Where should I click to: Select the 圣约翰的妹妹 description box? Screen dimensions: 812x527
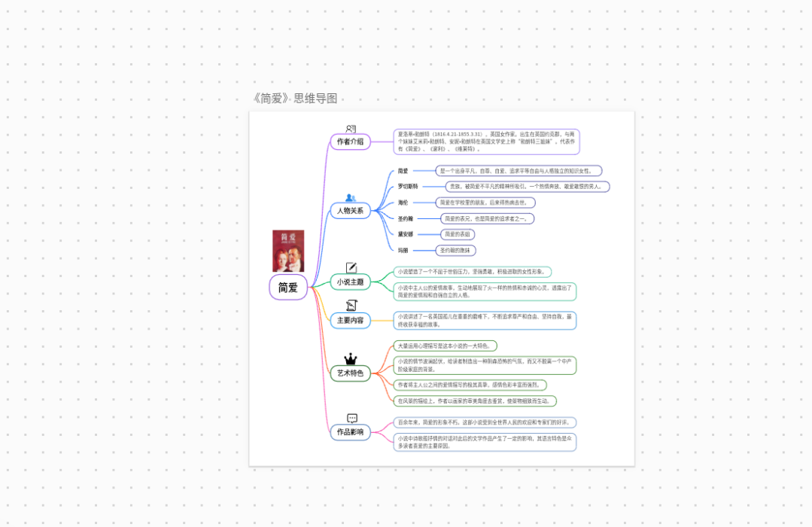(x=456, y=250)
